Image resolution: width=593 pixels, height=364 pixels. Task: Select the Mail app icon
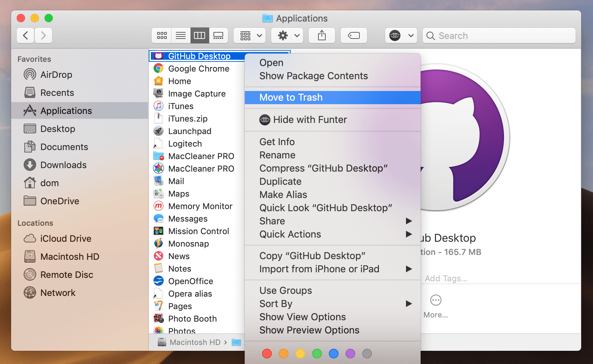coord(159,181)
